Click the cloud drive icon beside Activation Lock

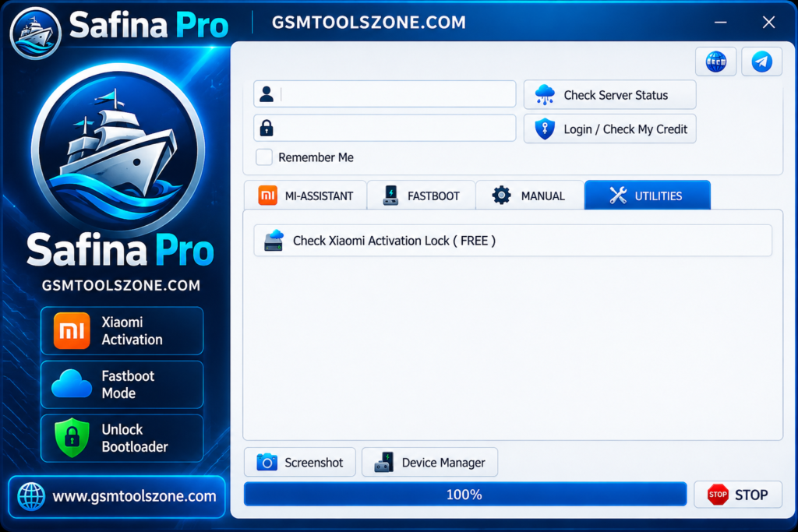(274, 240)
